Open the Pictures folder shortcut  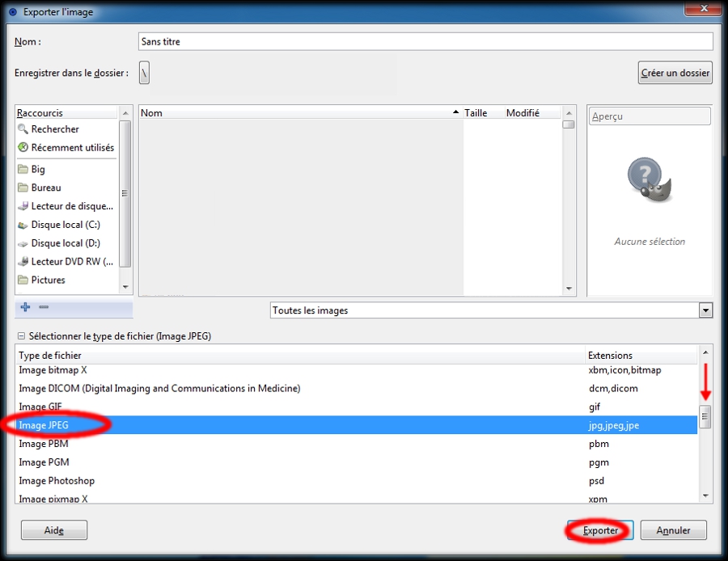[48, 280]
